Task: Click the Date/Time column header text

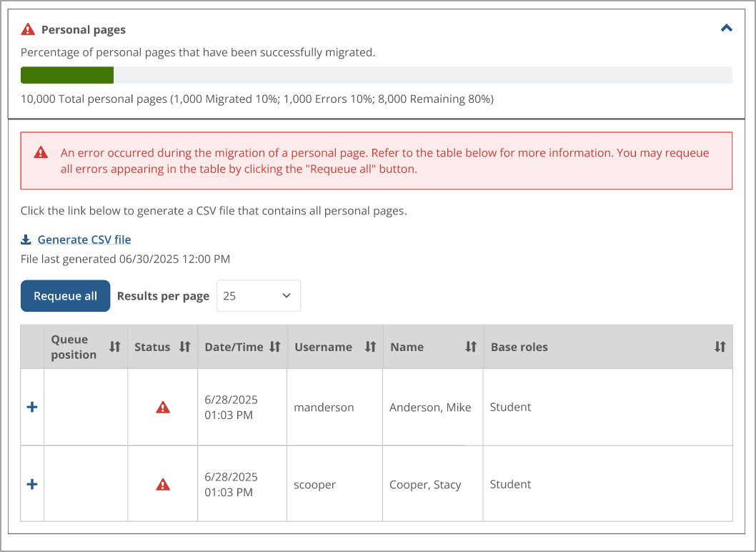Action: point(234,347)
